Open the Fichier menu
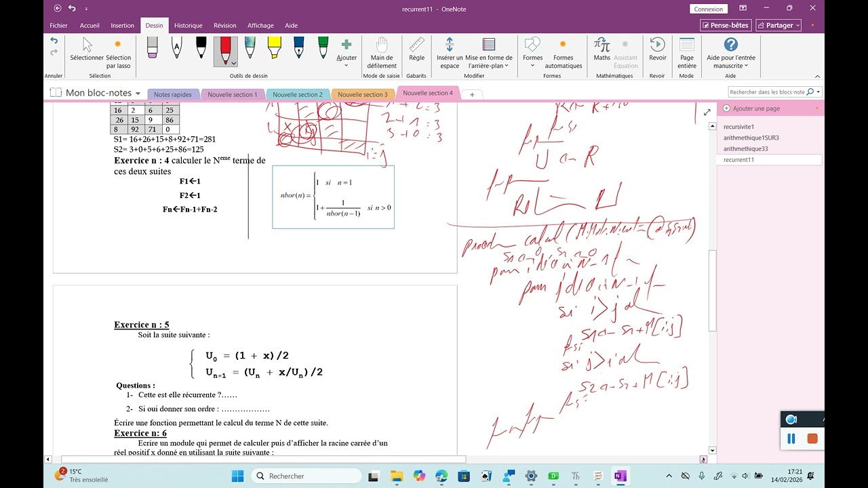The height and width of the screenshot is (488, 868). pos(58,26)
